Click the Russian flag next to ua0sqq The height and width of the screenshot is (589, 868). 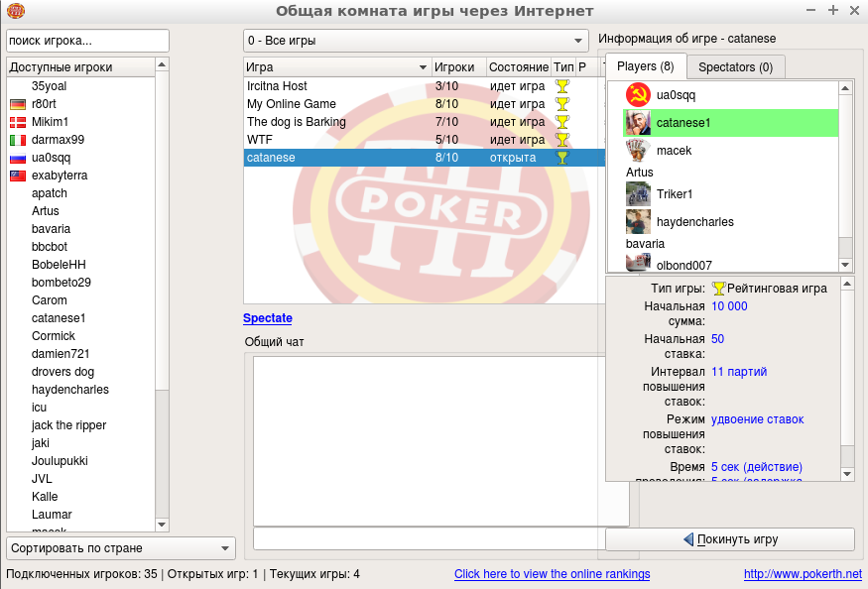pos(18,158)
